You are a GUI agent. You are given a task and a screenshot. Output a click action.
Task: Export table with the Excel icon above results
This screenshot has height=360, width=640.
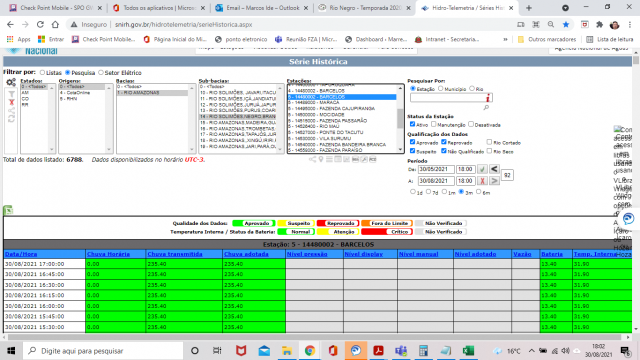point(8,210)
